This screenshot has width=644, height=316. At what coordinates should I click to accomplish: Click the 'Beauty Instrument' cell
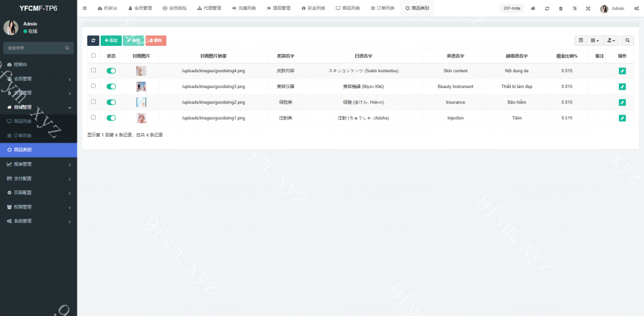455,87
